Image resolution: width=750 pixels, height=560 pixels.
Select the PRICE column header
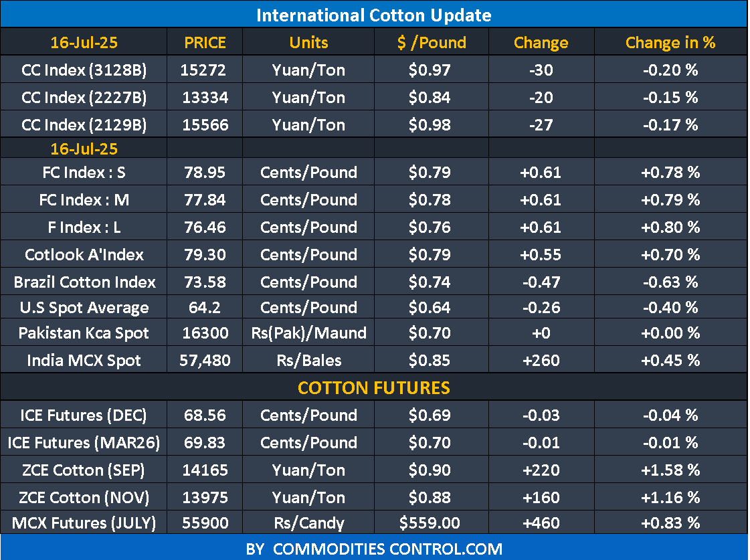[205, 43]
